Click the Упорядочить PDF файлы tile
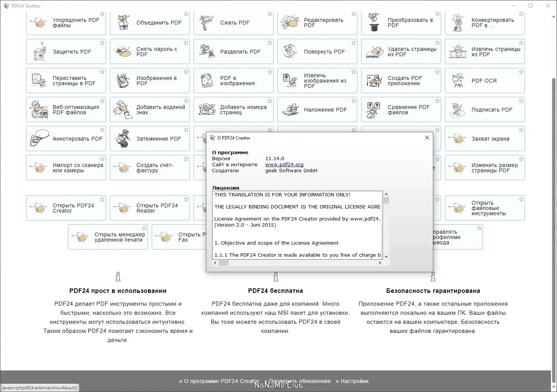This screenshot has width=557, height=392. [66, 23]
